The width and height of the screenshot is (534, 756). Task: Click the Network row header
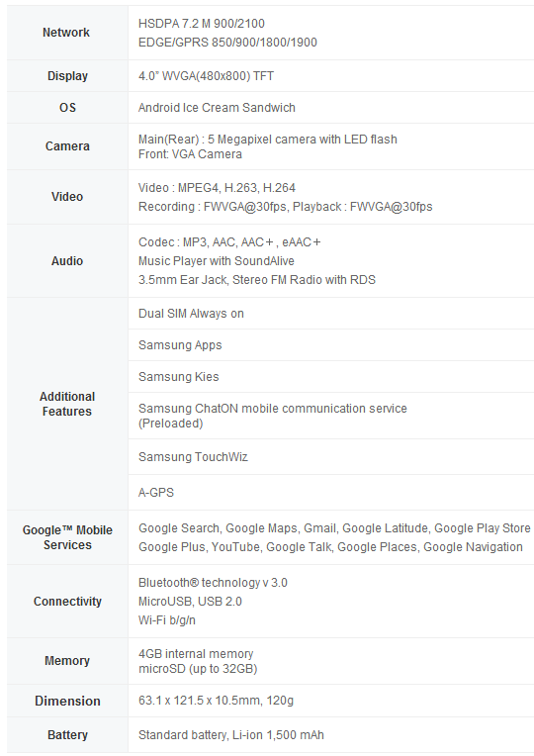67,33
